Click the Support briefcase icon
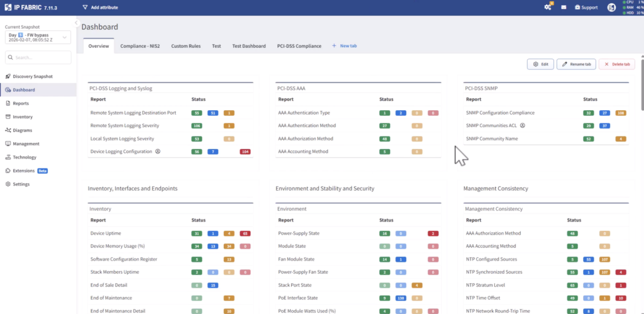Viewport: 644px width, 314px height. pos(577,8)
